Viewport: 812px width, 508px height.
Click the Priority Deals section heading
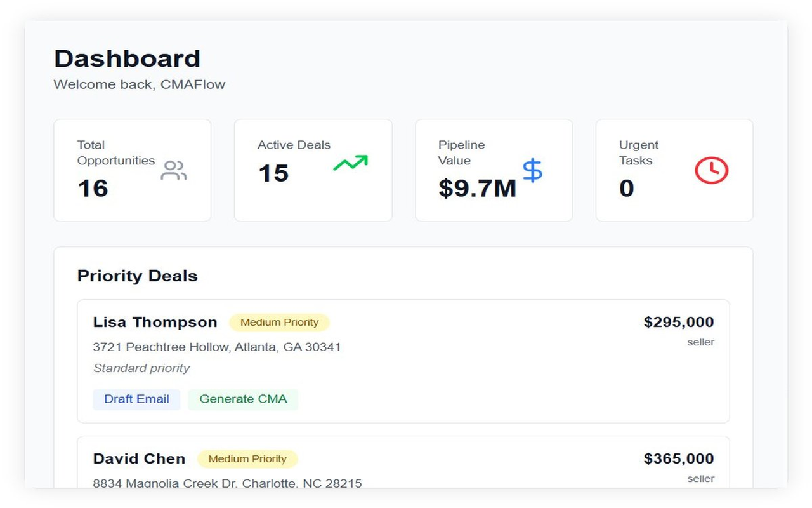[138, 276]
